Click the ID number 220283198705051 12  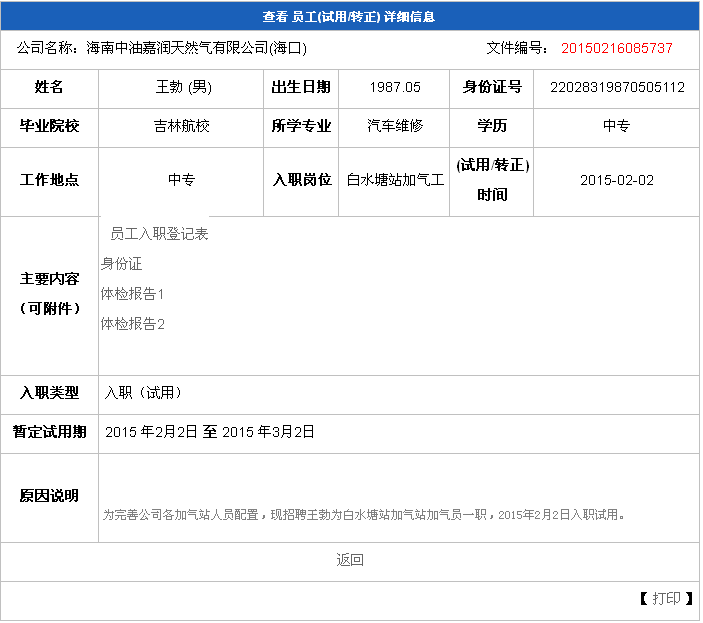tap(617, 87)
